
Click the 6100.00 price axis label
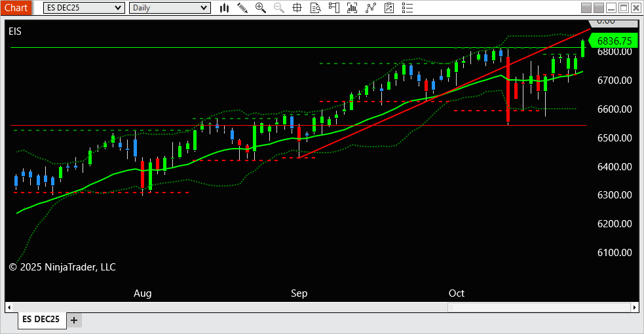615,252
